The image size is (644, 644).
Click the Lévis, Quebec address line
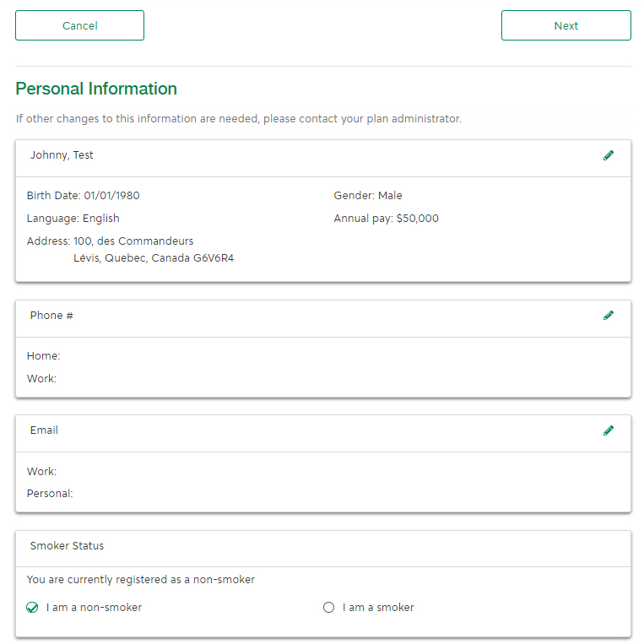pos(154,258)
